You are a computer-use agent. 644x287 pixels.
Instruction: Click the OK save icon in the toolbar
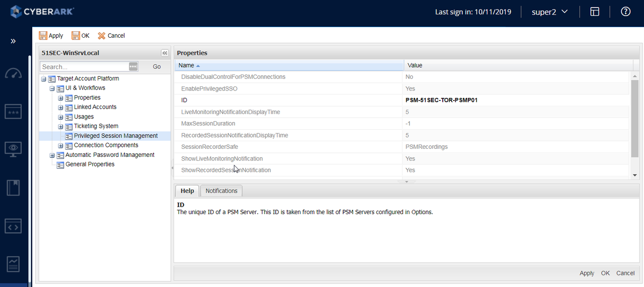[75, 36]
